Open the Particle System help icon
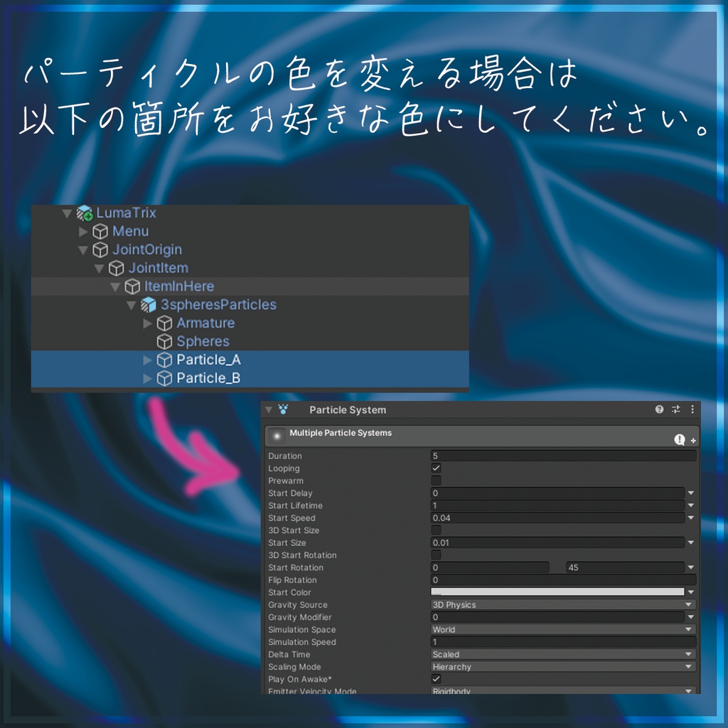The image size is (728, 728). pyautogui.click(x=658, y=409)
